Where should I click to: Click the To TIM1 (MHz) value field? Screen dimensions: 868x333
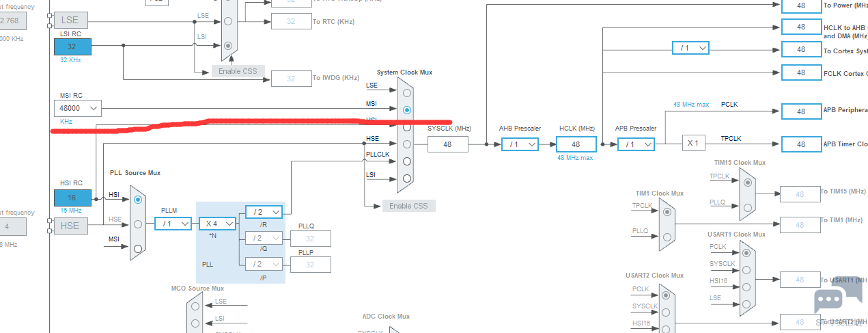pos(800,224)
